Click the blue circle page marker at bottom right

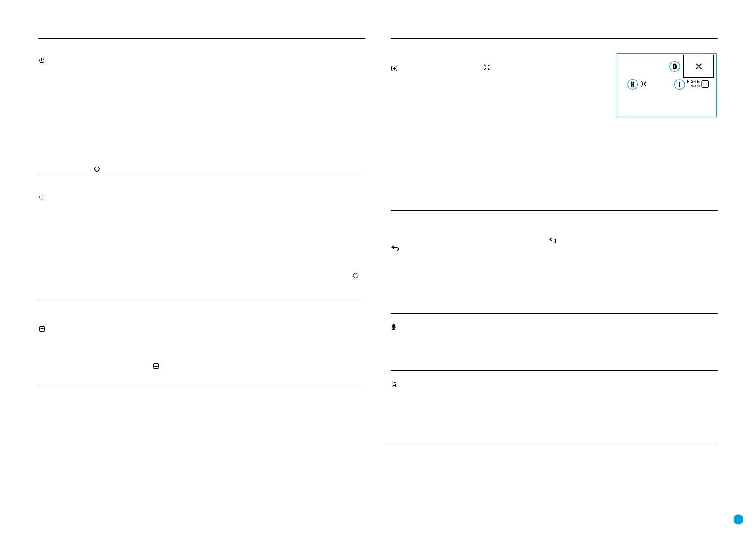coord(738,519)
